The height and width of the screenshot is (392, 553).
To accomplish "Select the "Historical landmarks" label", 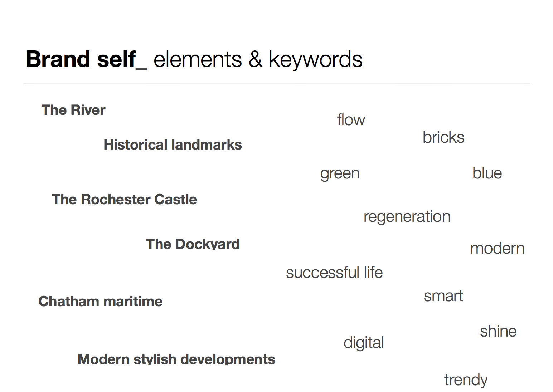I will 173,145.
